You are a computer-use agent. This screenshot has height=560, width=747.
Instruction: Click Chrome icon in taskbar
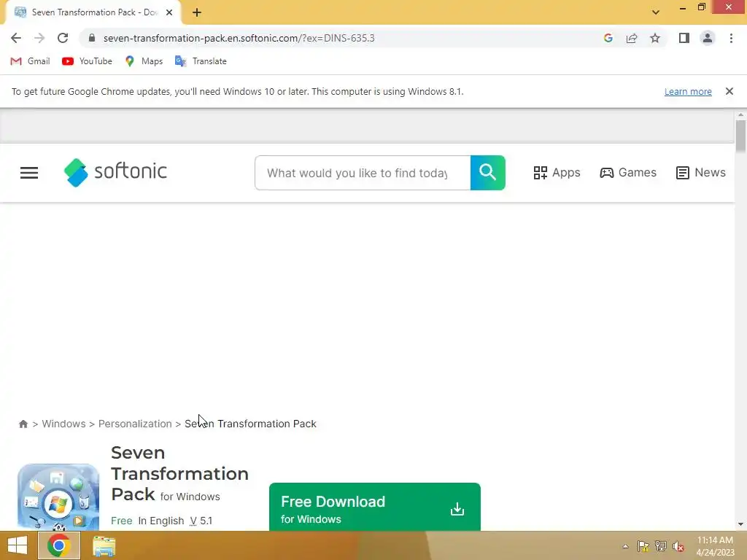coord(58,545)
